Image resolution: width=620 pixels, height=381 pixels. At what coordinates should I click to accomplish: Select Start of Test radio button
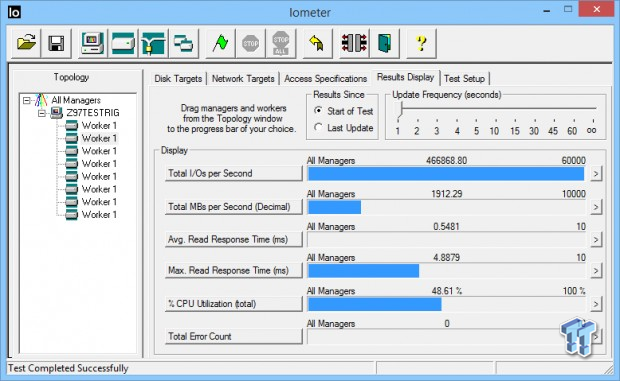coord(318,111)
